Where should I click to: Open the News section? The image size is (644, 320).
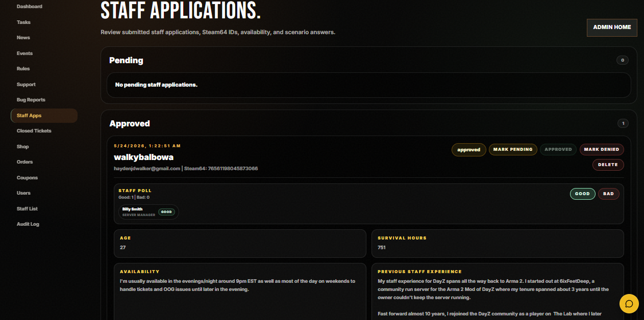pyautogui.click(x=23, y=38)
